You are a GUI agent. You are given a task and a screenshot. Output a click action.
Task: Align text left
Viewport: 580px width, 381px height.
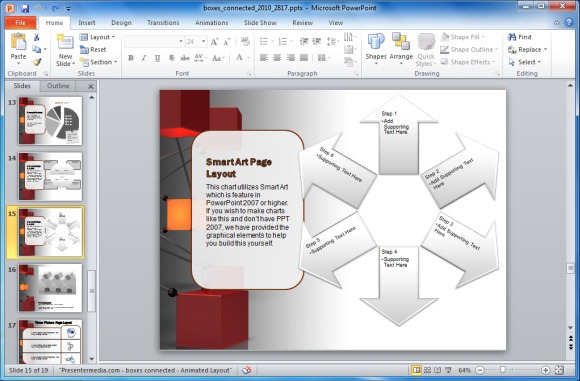coord(264,57)
